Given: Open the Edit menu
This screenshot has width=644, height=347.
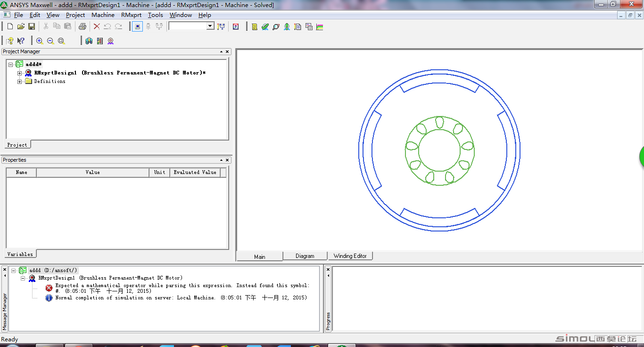Looking at the screenshot, I should pyautogui.click(x=35, y=15).
